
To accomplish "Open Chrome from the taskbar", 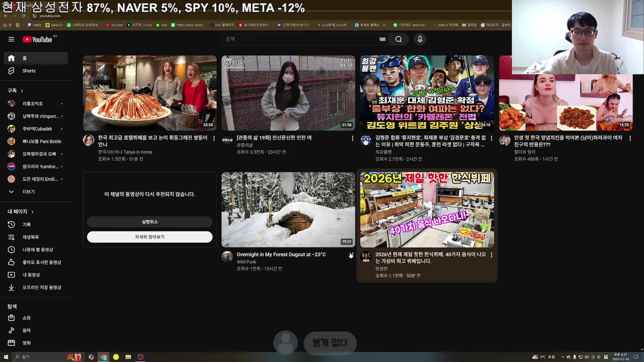I will coord(104,357).
